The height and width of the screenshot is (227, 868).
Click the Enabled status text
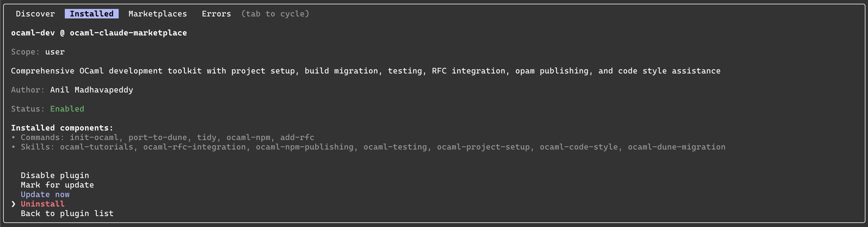(67, 109)
